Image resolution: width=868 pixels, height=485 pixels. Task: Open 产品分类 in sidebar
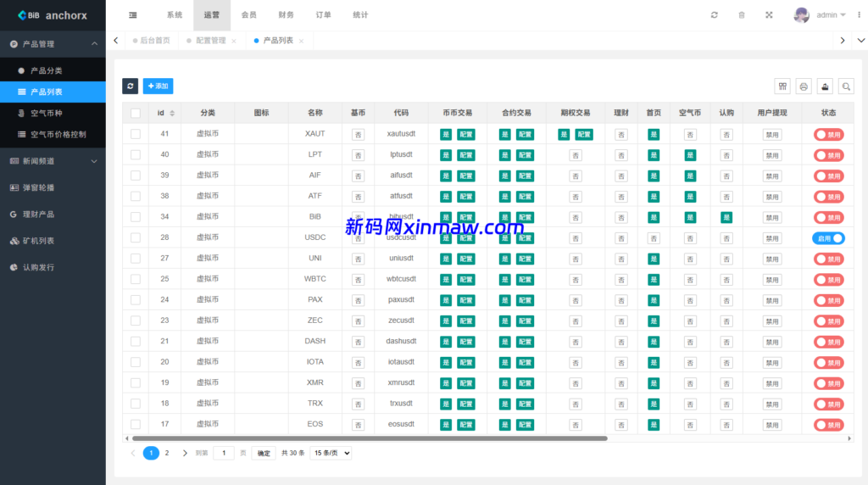(x=53, y=71)
